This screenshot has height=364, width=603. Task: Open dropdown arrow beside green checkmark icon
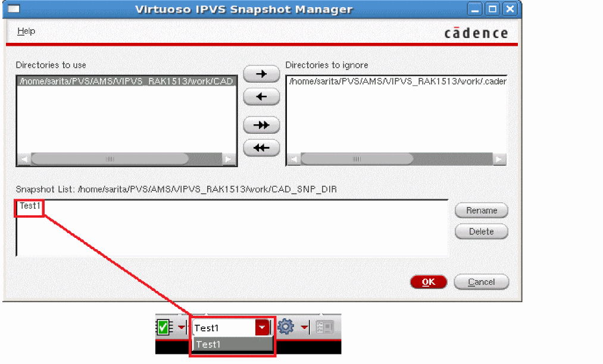[182, 328]
